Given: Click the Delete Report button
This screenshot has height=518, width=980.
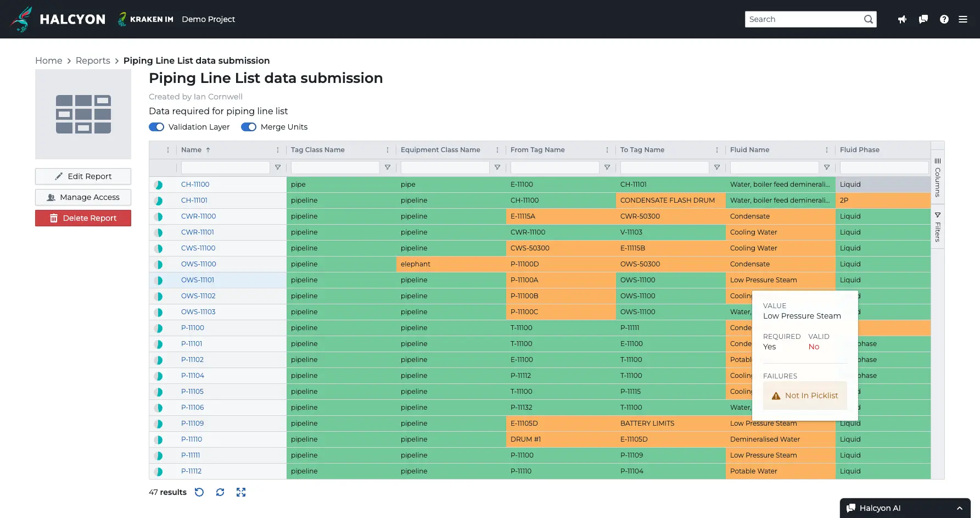Looking at the screenshot, I should coord(83,218).
